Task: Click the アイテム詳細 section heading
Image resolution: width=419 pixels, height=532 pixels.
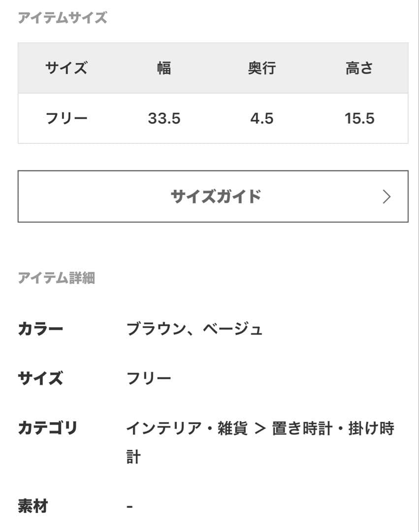Action: (x=57, y=278)
